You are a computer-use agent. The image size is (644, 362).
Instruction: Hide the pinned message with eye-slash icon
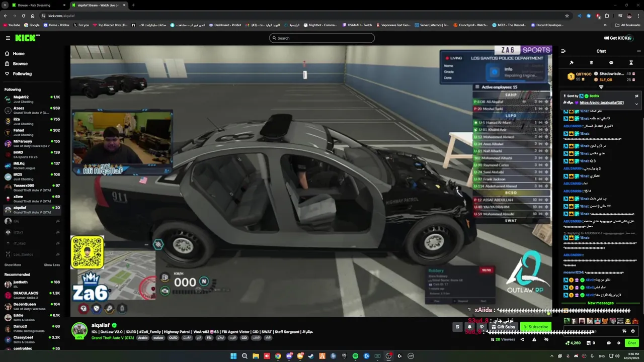point(636,96)
